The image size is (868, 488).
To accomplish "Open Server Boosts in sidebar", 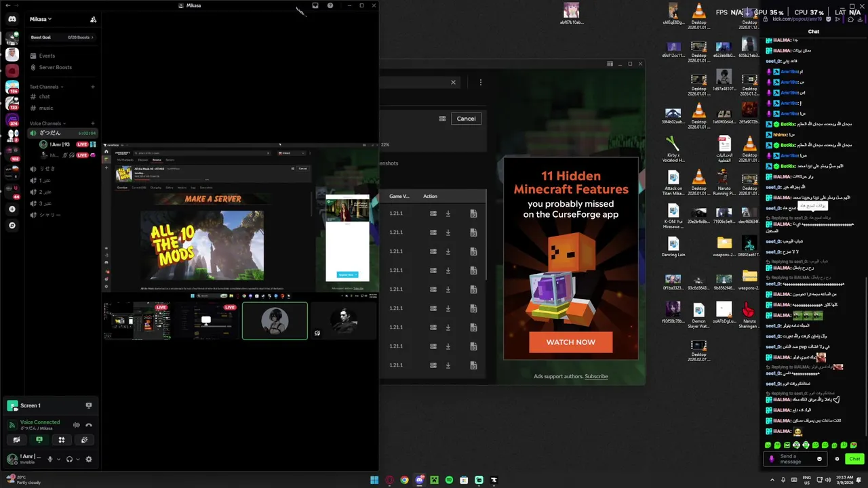I will coord(55,67).
